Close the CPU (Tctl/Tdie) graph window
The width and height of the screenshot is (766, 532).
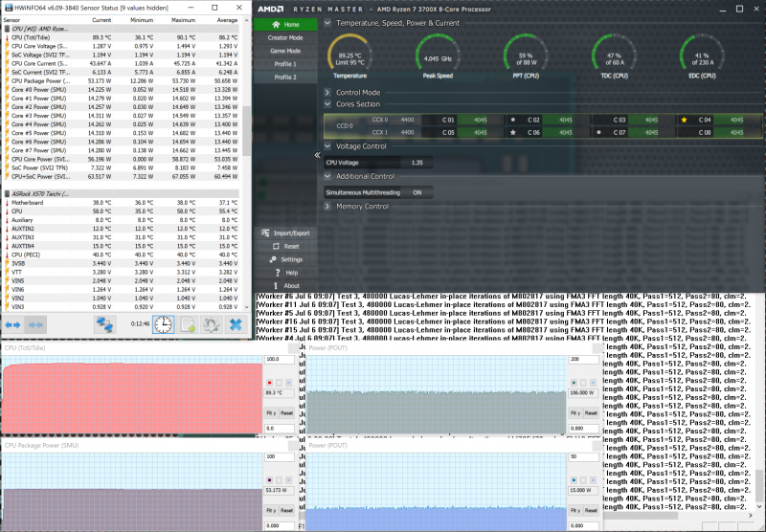point(293,348)
